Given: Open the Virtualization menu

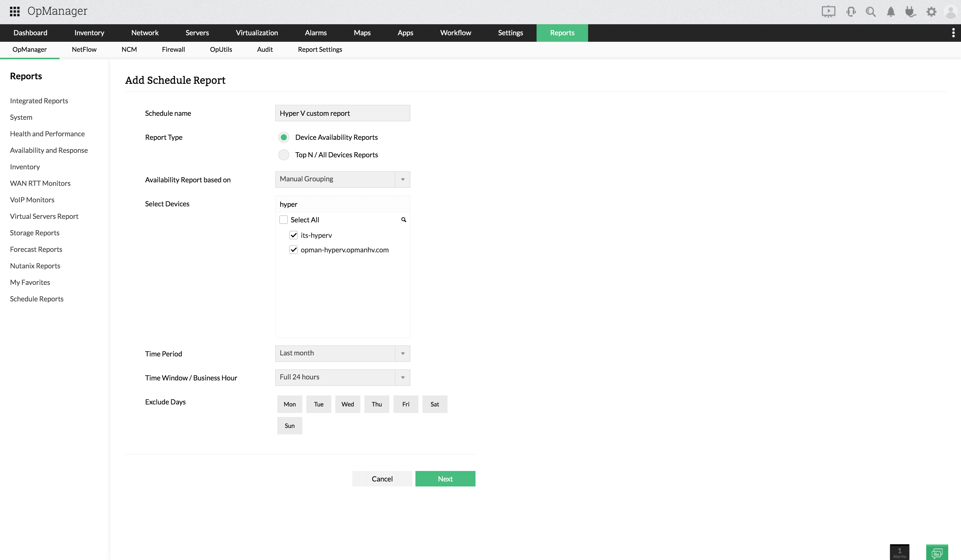Looking at the screenshot, I should [x=257, y=33].
